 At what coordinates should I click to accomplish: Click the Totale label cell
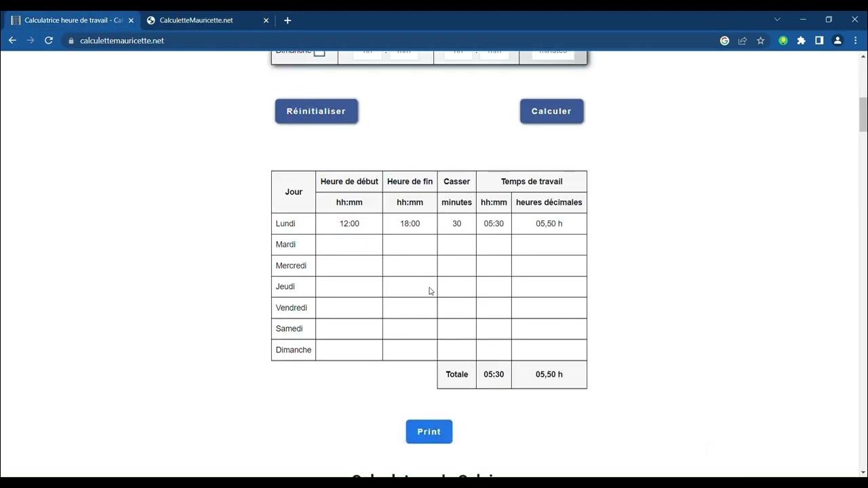coord(457,374)
